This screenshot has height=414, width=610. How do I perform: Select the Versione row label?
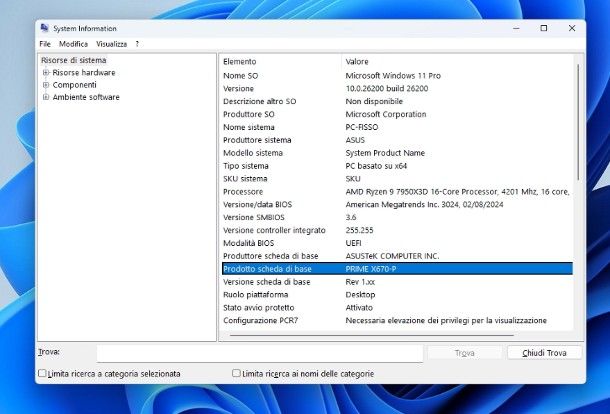click(238, 88)
